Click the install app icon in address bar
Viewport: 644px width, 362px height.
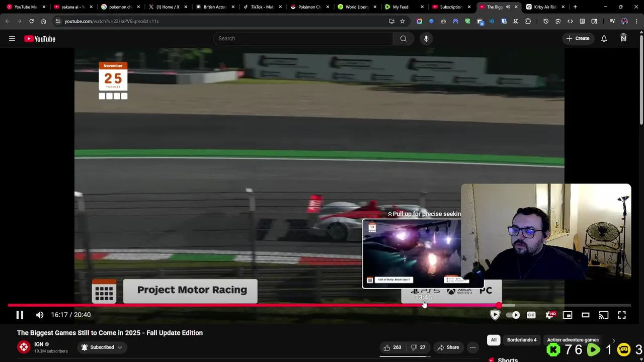(391, 21)
